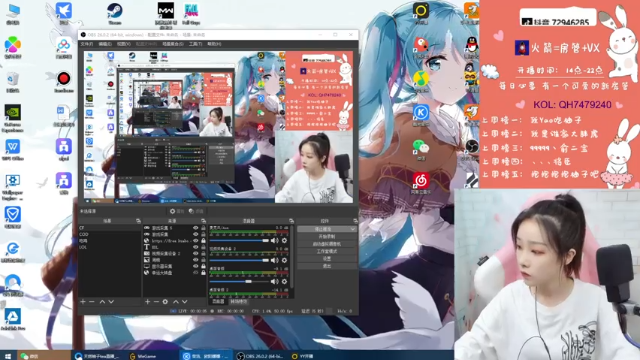640x360 pixels.
Task: Pop out the 来源 Sources dock panel
Action: click(x=203, y=221)
